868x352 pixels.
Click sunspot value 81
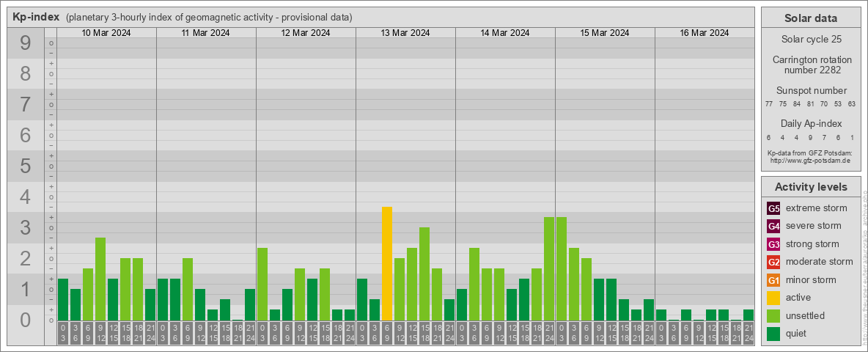(810, 104)
